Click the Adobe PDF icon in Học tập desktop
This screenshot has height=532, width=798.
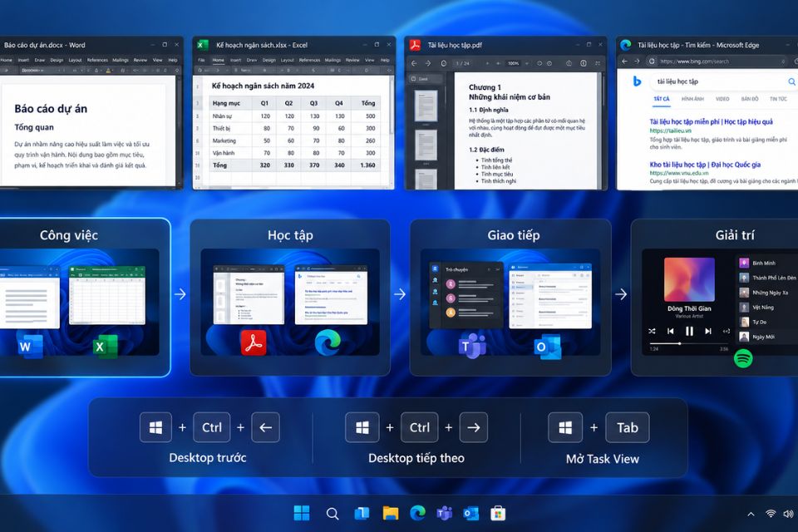point(253,342)
